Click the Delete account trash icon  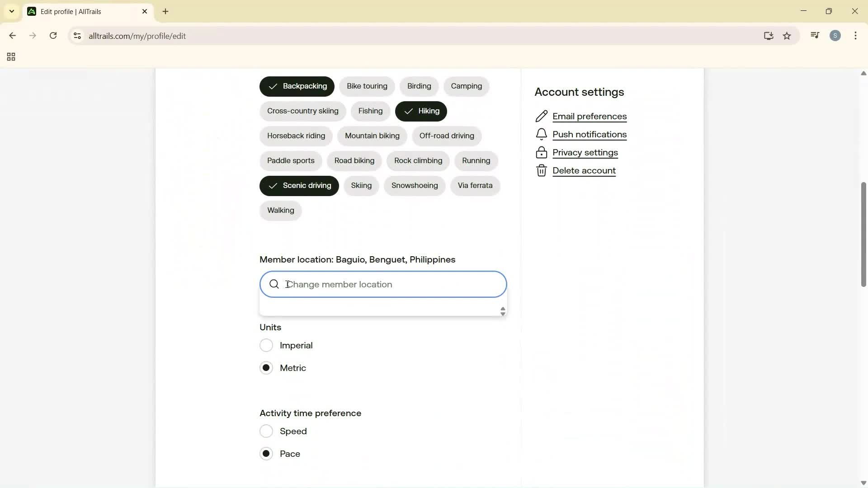(542, 170)
